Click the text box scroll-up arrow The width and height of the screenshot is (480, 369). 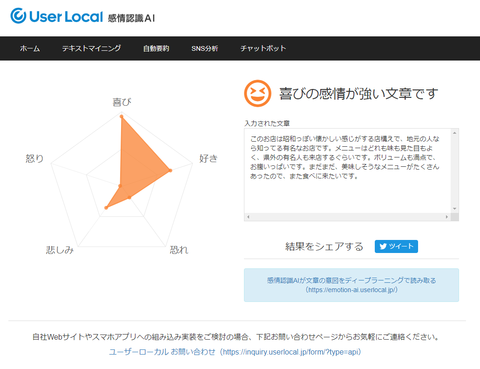[455, 133]
